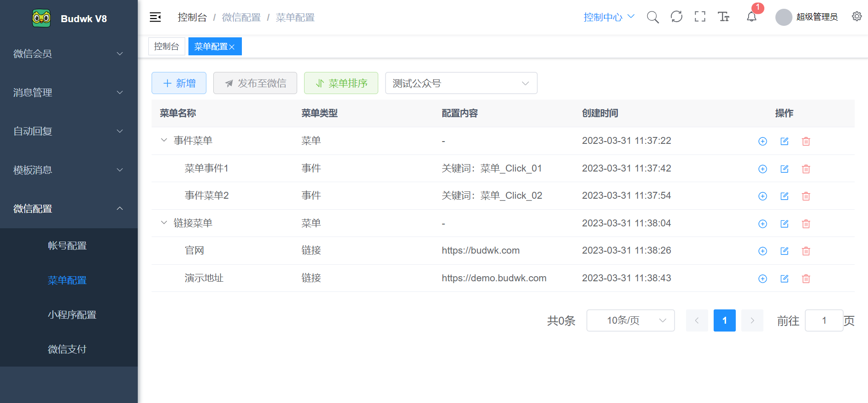Image resolution: width=868 pixels, height=403 pixels.
Task: Open the 测试公众号 account dropdown
Action: click(x=461, y=83)
